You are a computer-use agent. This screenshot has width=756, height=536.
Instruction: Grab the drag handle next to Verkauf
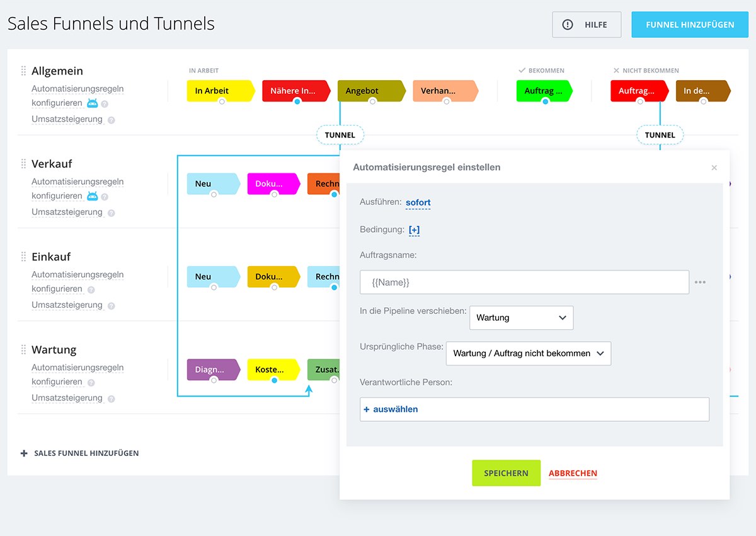coord(24,163)
